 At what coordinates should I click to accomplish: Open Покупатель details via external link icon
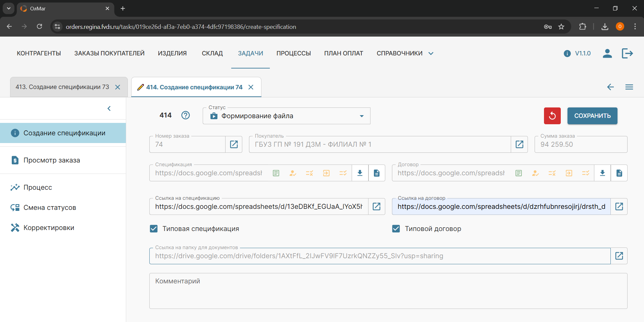(x=519, y=144)
